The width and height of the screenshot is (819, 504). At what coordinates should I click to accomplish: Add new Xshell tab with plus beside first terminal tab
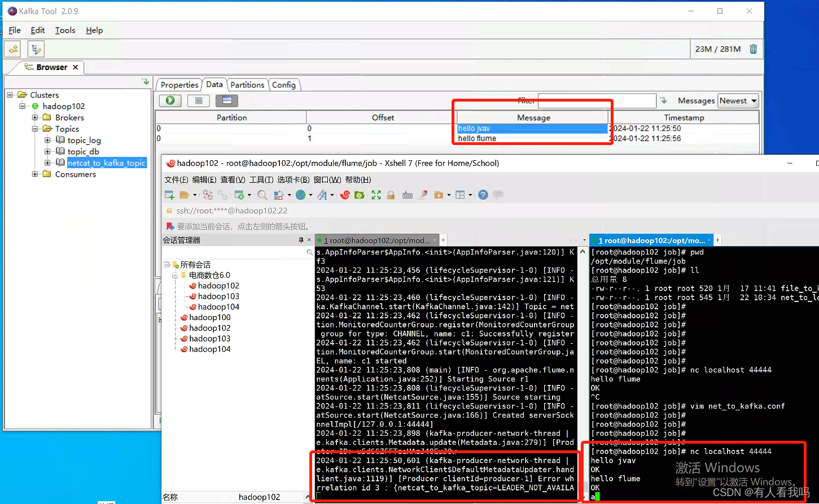click(444, 240)
